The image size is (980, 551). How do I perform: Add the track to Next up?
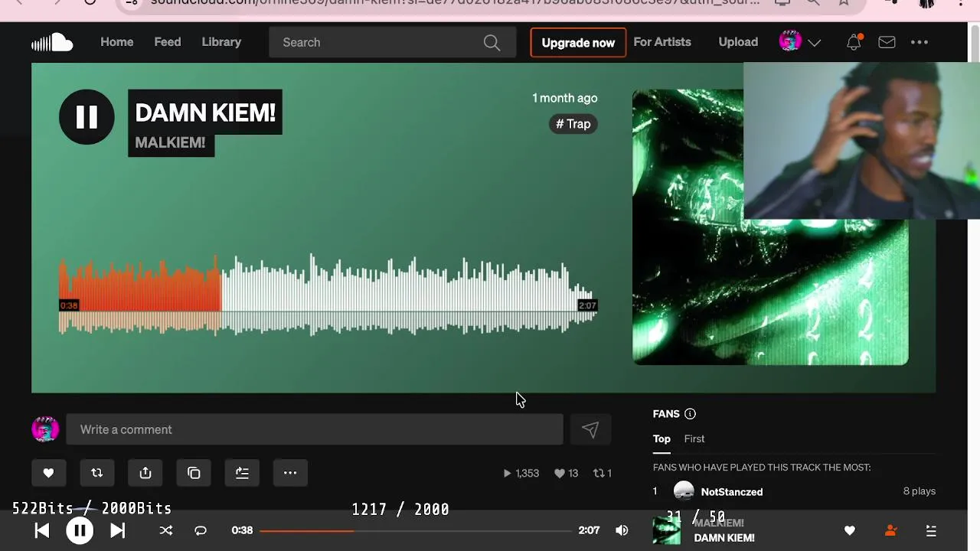(x=242, y=473)
